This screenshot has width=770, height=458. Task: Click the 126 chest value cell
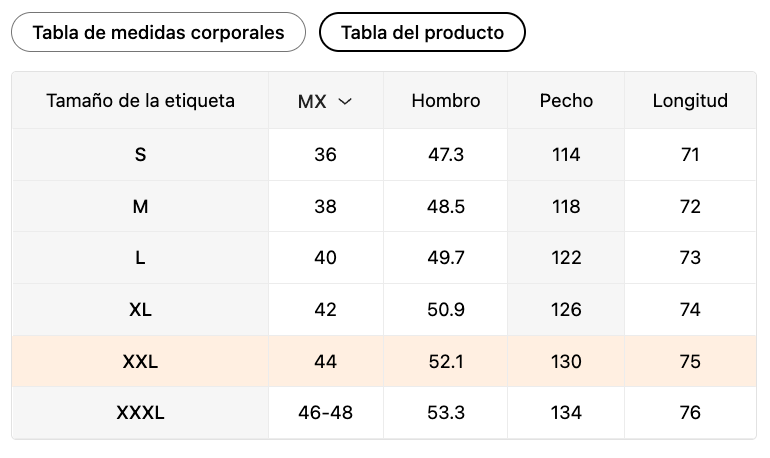566,310
